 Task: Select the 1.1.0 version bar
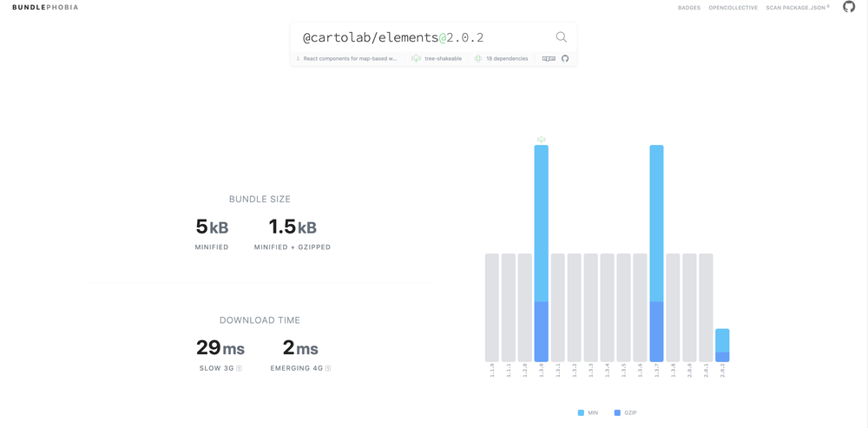(x=492, y=307)
